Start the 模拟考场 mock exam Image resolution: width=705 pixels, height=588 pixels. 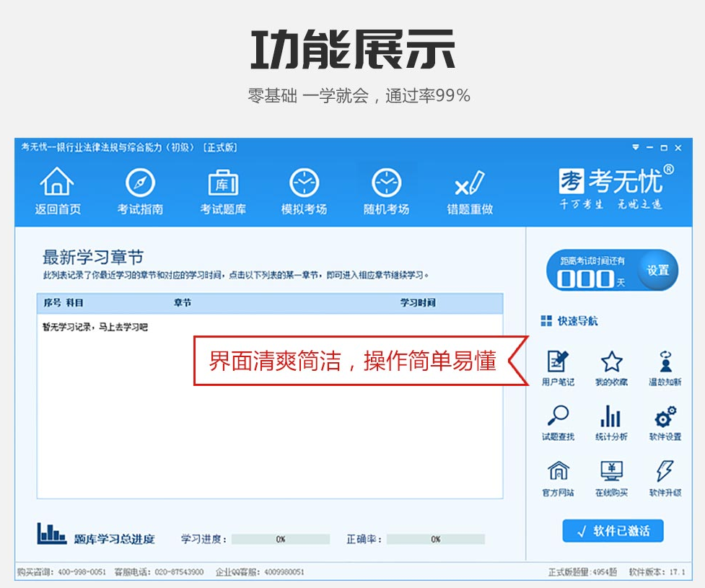click(305, 183)
